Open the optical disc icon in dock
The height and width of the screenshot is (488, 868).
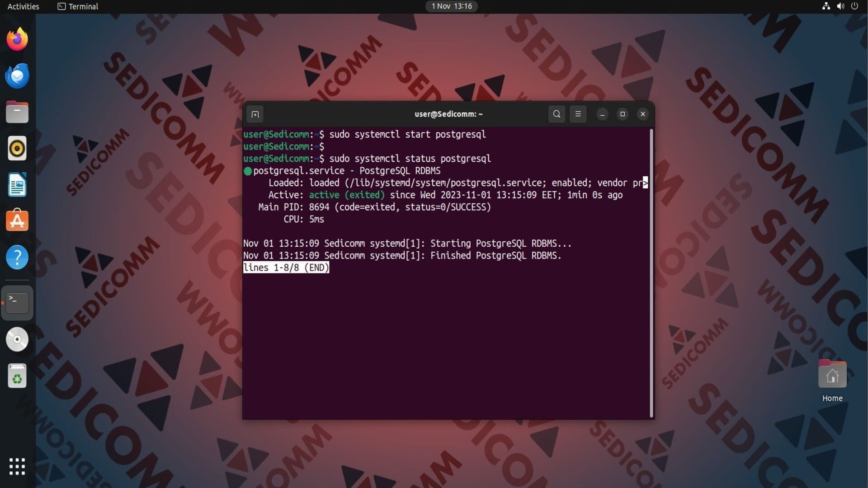tap(17, 339)
